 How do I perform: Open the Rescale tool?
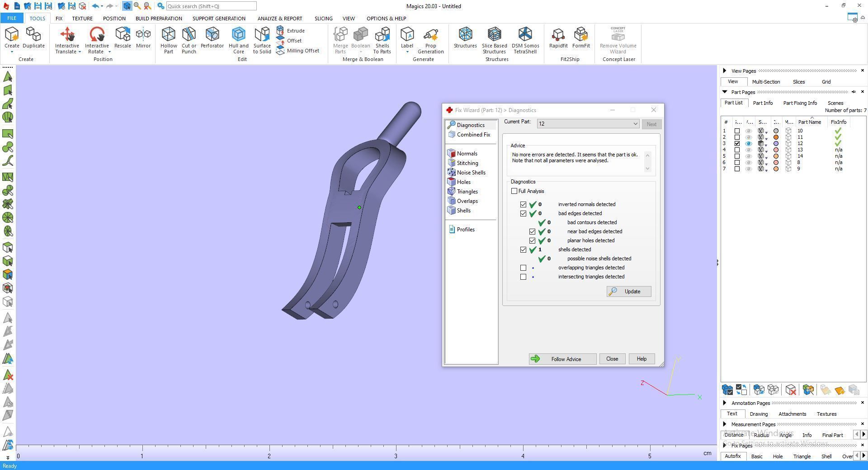coord(123,38)
